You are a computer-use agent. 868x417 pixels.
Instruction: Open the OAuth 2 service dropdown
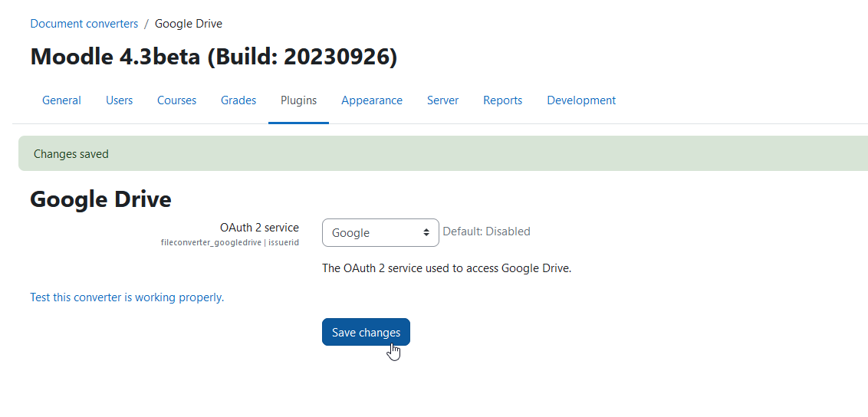click(x=380, y=233)
